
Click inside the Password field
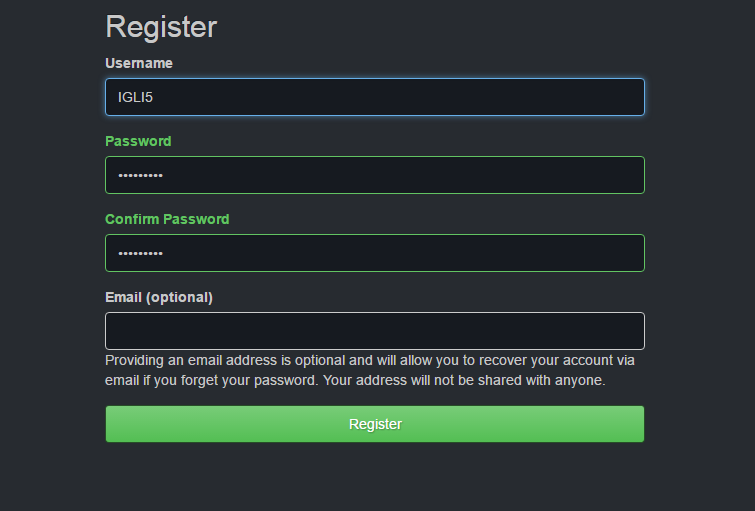(375, 175)
